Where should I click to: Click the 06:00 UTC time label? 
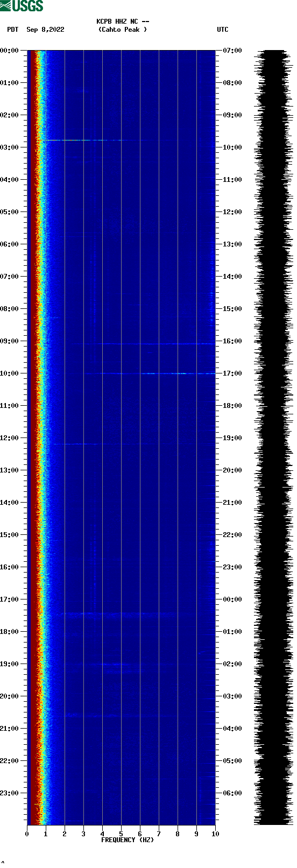(232, 793)
